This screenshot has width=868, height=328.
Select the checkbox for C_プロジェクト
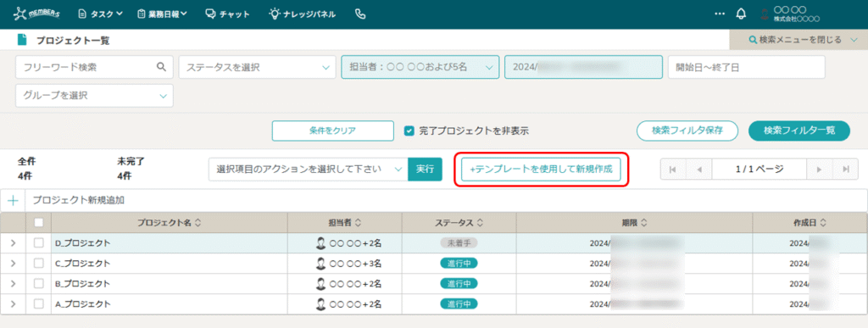[x=39, y=264]
